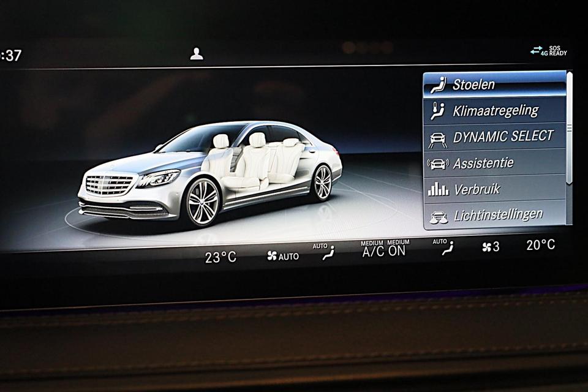
Task: Open the user profile icon at top
Action: (x=197, y=54)
